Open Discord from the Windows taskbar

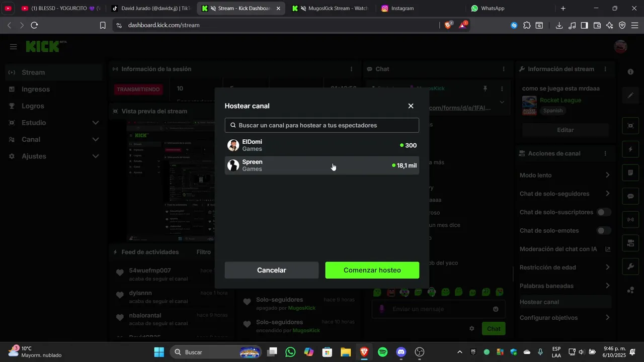tap(401, 352)
